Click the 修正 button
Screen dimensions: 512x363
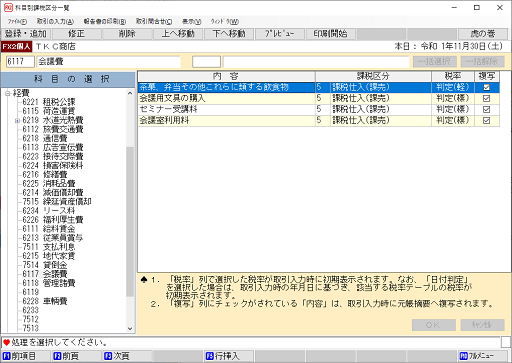[77, 34]
